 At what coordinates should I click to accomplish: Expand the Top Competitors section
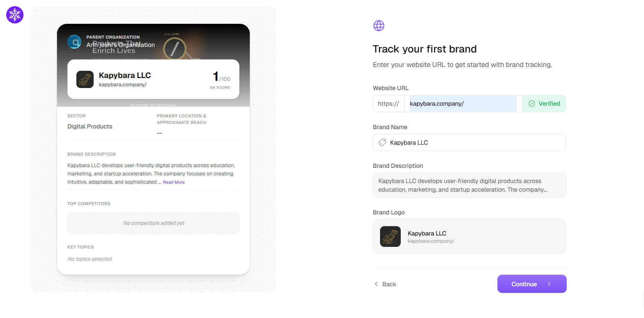point(89,203)
